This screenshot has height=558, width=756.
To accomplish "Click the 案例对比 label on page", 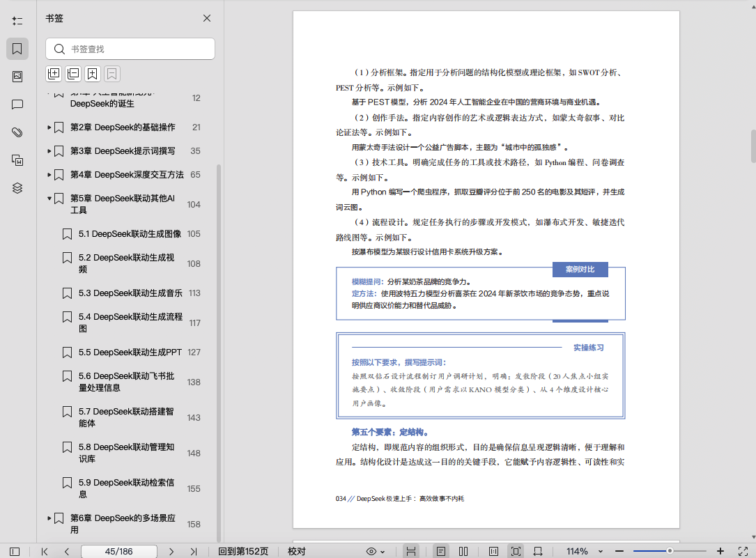I will tap(580, 270).
